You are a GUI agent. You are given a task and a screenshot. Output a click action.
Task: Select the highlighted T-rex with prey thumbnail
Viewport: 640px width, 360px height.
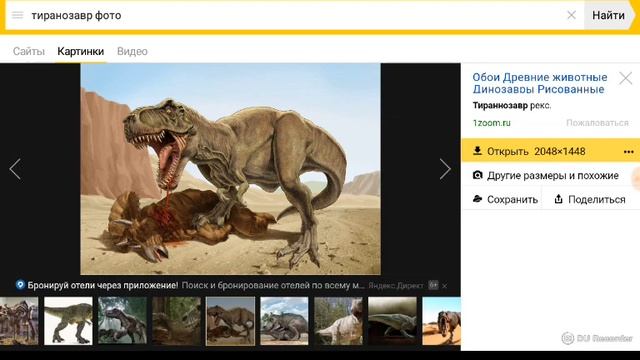[x=230, y=321]
